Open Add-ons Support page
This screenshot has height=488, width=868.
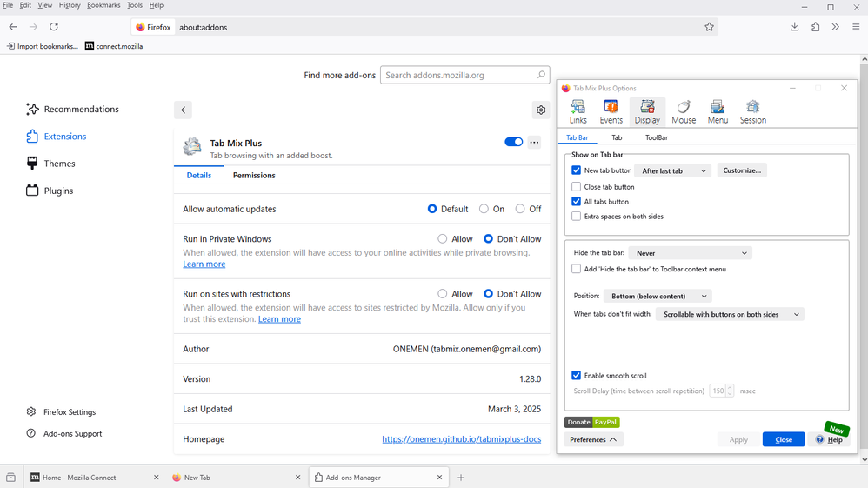(x=64, y=434)
